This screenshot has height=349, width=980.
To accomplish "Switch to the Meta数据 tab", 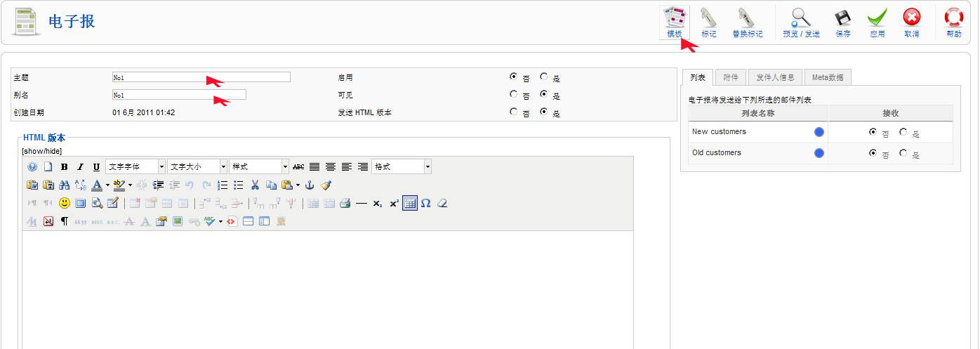I will click(828, 77).
